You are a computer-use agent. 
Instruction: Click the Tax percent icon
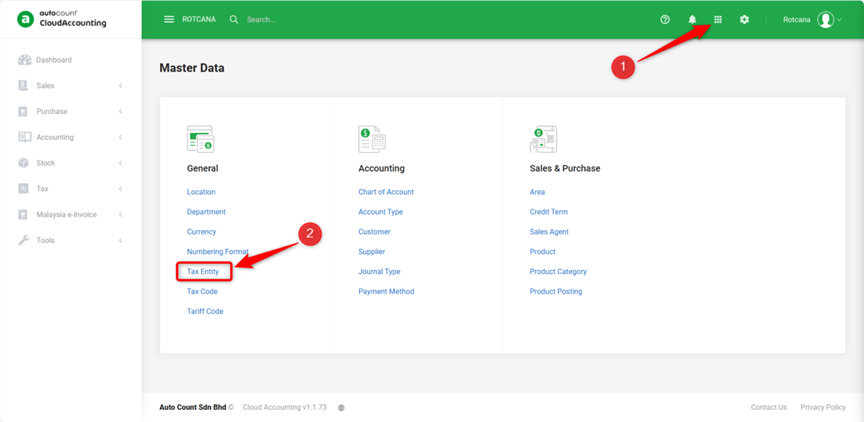point(23,188)
